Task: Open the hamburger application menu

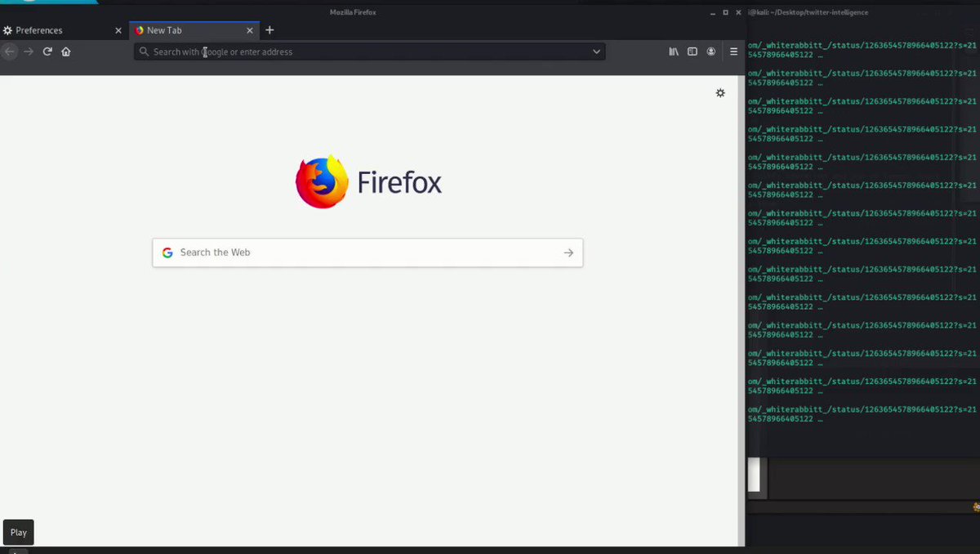Action: tap(733, 51)
